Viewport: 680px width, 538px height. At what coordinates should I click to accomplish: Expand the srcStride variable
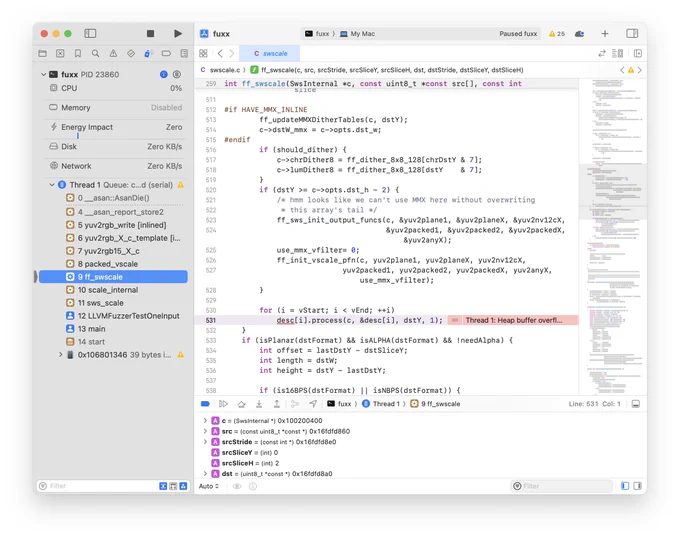[205, 441]
